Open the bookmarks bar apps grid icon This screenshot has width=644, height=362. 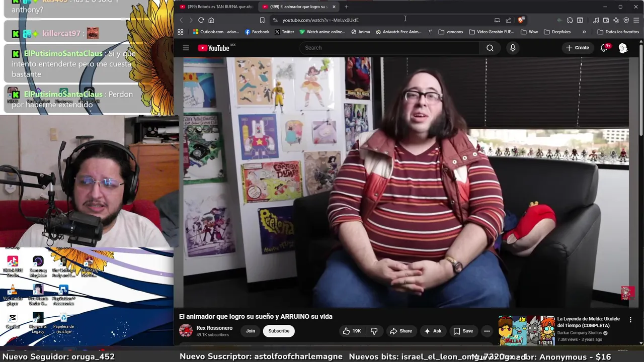(x=180, y=32)
